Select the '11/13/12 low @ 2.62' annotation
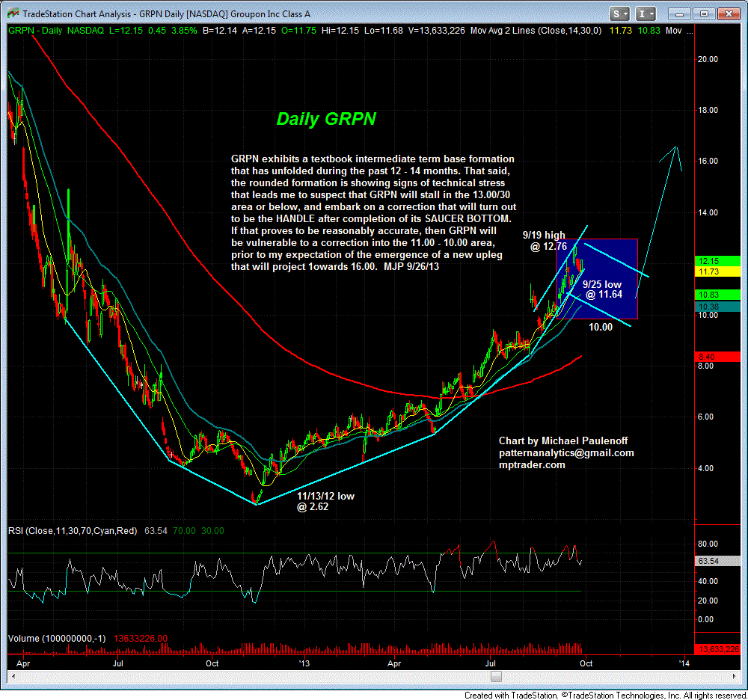This screenshot has width=748, height=700. pos(325,501)
